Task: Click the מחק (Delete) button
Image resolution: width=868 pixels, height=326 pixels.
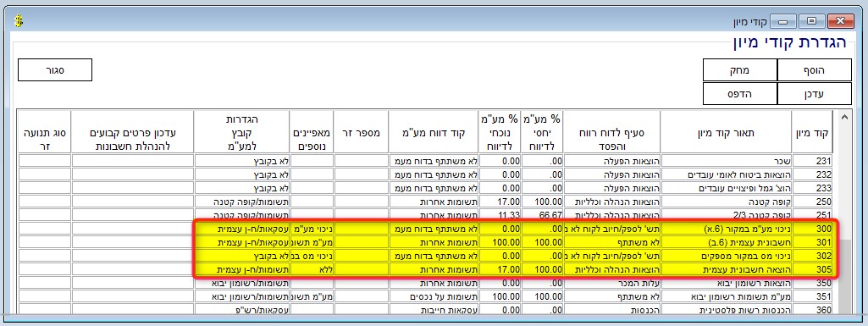Action: point(740,70)
